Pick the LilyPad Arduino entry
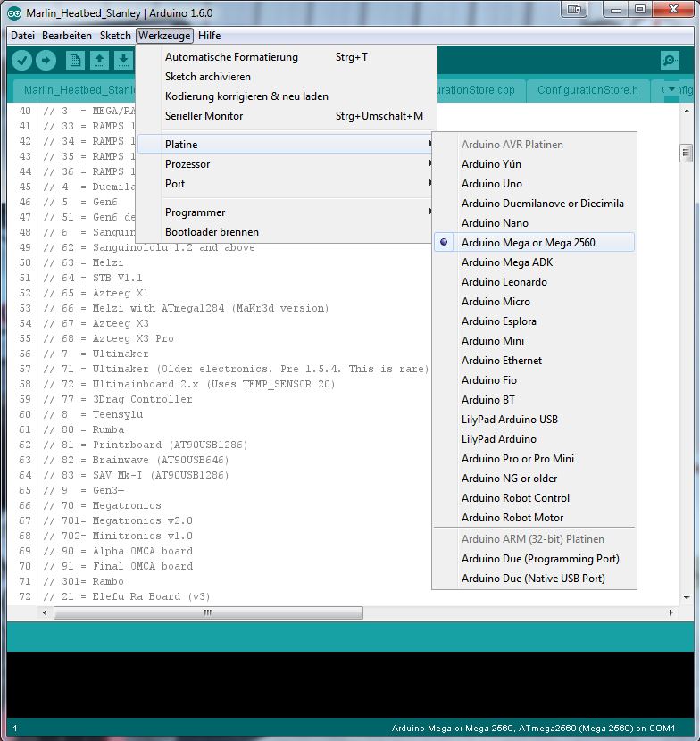 tap(534, 439)
